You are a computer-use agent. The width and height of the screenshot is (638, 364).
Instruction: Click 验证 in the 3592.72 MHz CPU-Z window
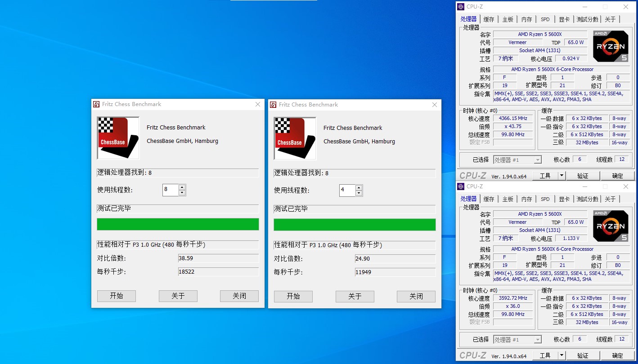coord(583,355)
